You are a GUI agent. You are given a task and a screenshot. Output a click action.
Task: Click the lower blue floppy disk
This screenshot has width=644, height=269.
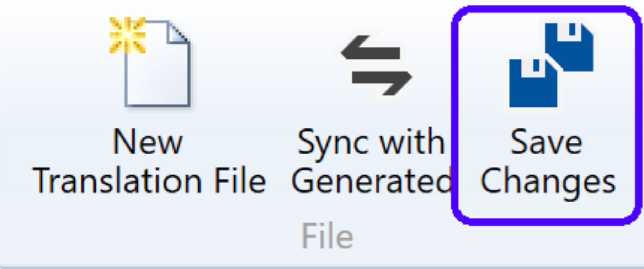532,84
